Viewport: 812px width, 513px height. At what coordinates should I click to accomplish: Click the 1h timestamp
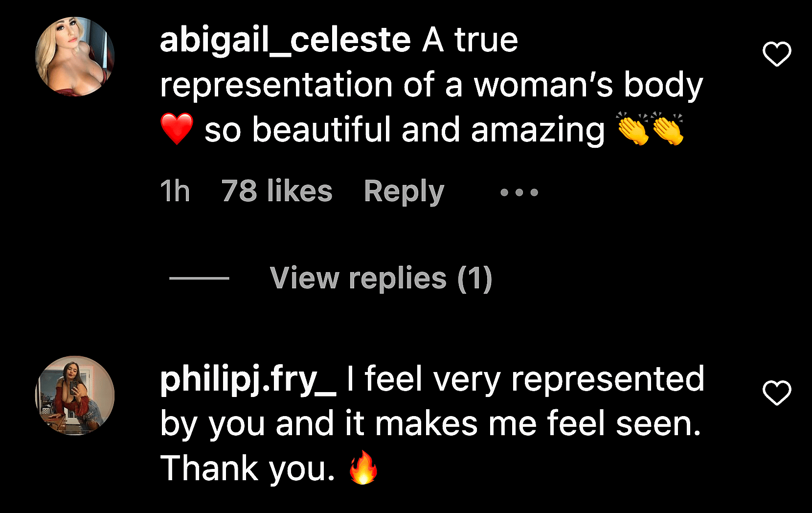(x=175, y=191)
